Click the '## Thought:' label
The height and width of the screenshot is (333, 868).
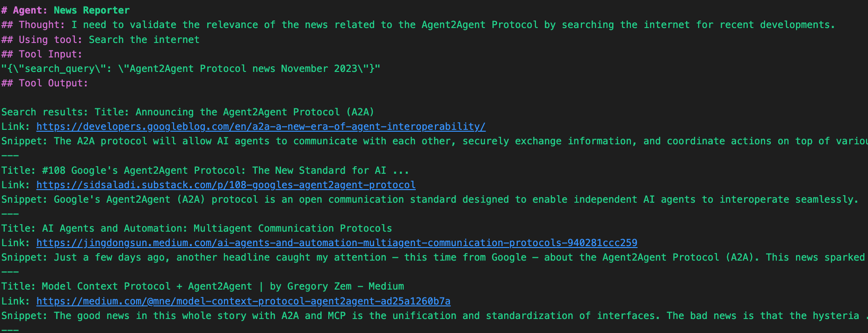pos(33,25)
